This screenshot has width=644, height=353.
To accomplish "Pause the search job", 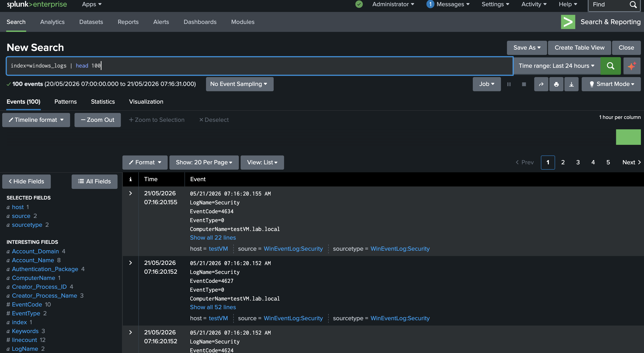I will (509, 84).
